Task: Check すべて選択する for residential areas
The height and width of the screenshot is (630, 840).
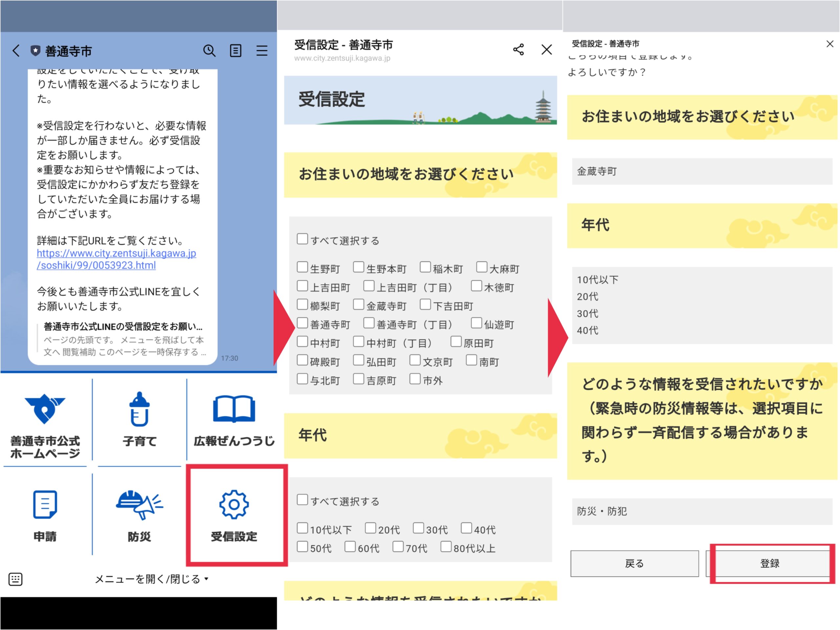Action: (302, 239)
